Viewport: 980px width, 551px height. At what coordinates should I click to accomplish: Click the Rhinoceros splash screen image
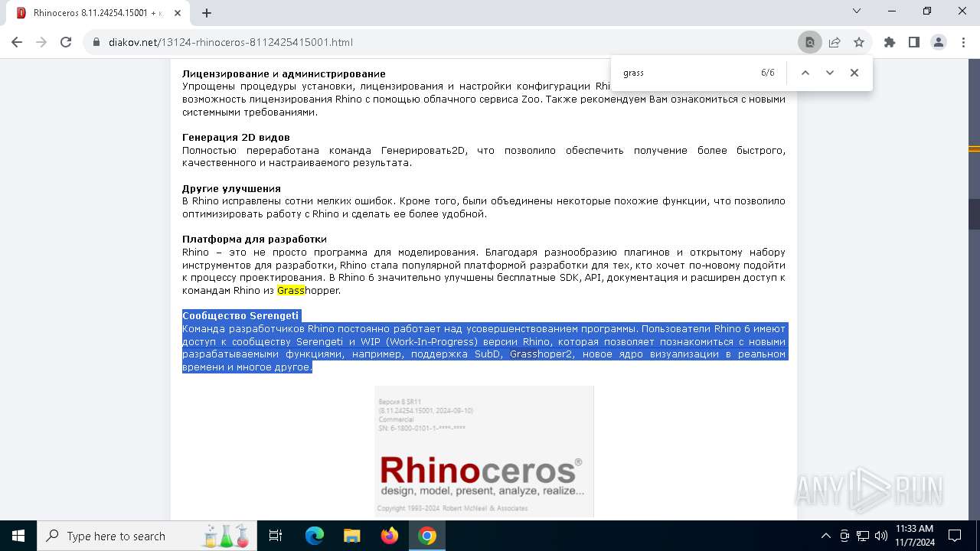tap(484, 451)
